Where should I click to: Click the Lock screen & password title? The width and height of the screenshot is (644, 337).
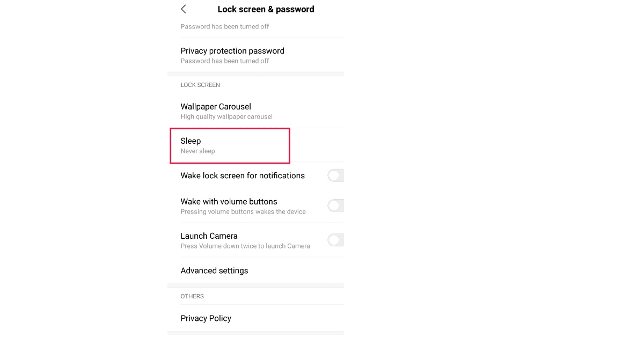pos(266,9)
